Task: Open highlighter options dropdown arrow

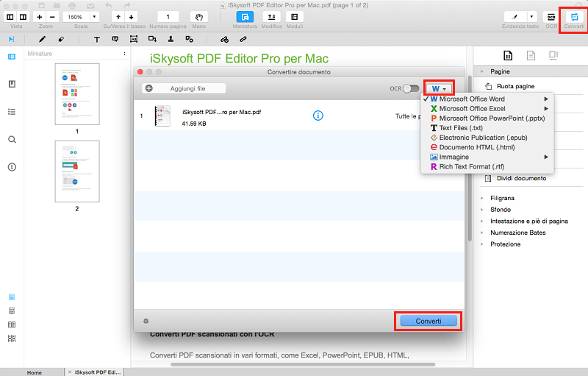Action: (x=531, y=17)
